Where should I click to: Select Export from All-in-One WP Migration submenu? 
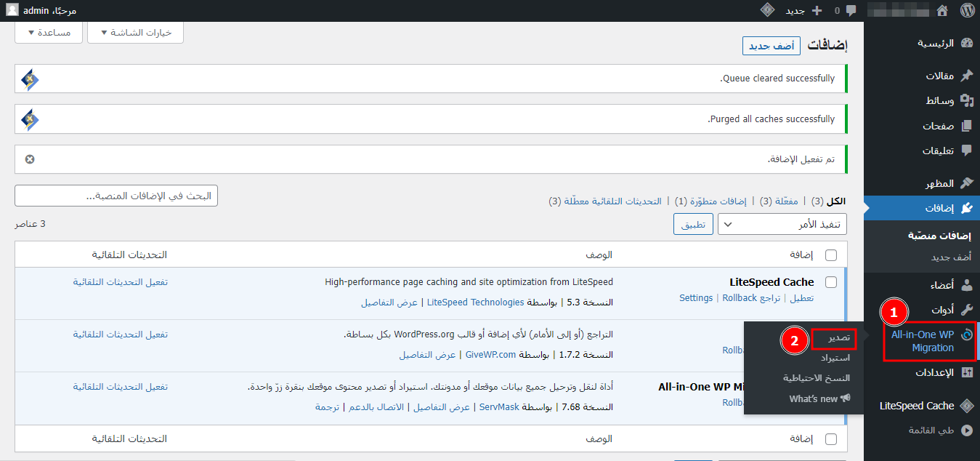pyautogui.click(x=835, y=338)
